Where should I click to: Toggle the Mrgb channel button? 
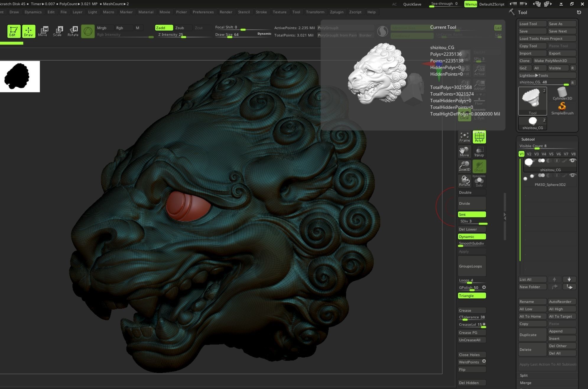point(105,28)
